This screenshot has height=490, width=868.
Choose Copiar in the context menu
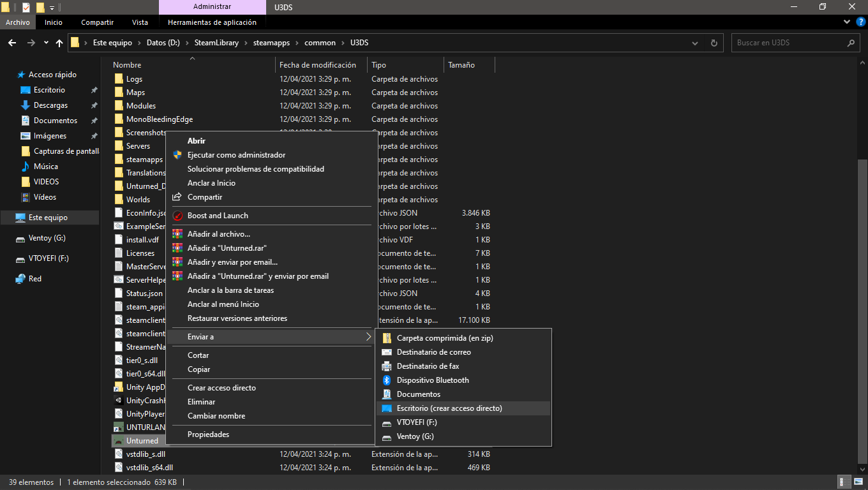198,369
